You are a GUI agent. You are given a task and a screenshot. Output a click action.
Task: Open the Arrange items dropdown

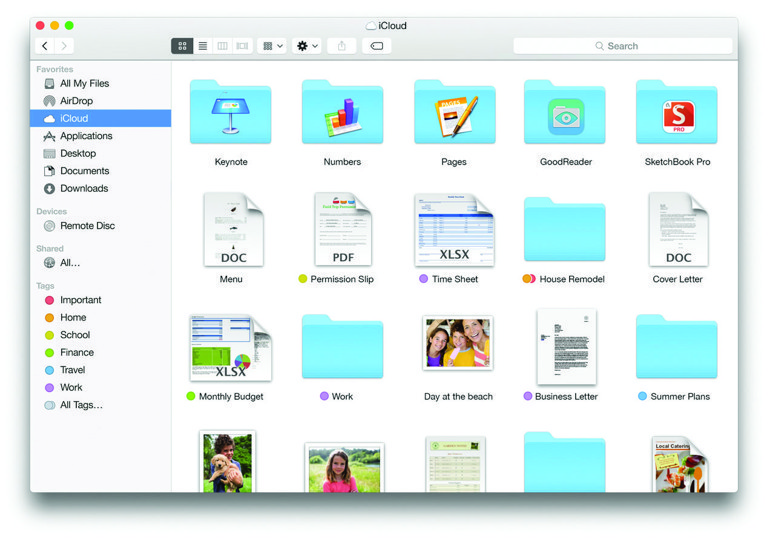tap(272, 46)
